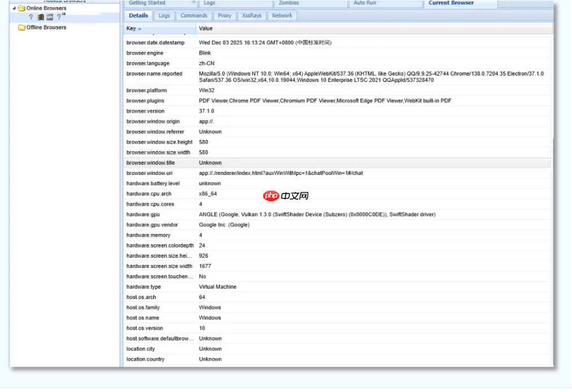
Task: Click the unknown browser question mark icon
Action: [x=31, y=17]
